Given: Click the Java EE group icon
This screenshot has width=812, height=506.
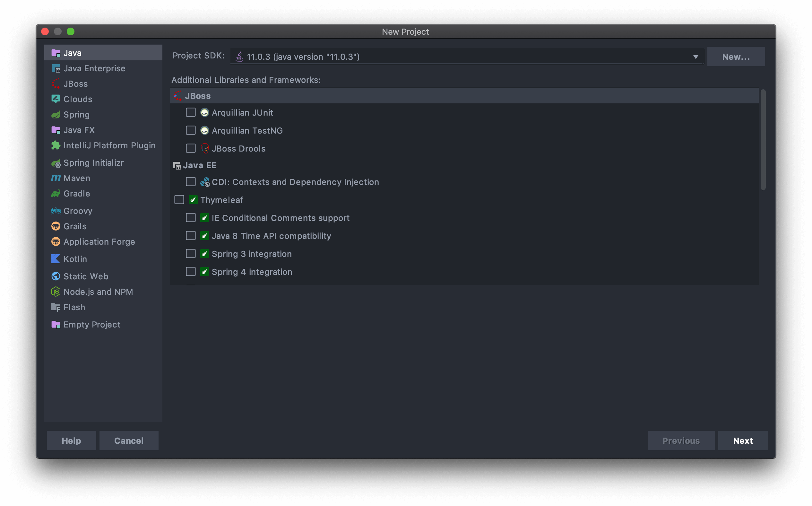Looking at the screenshot, I should (x=177, y=166).
